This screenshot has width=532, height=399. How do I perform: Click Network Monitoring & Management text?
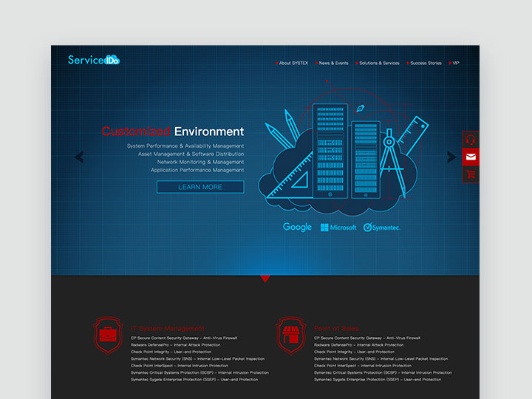click(200, 162)
